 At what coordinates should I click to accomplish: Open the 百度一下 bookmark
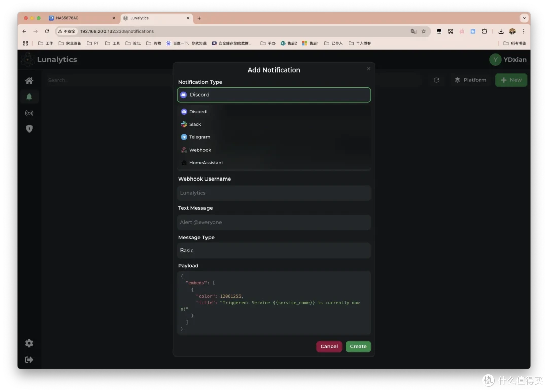186,43
